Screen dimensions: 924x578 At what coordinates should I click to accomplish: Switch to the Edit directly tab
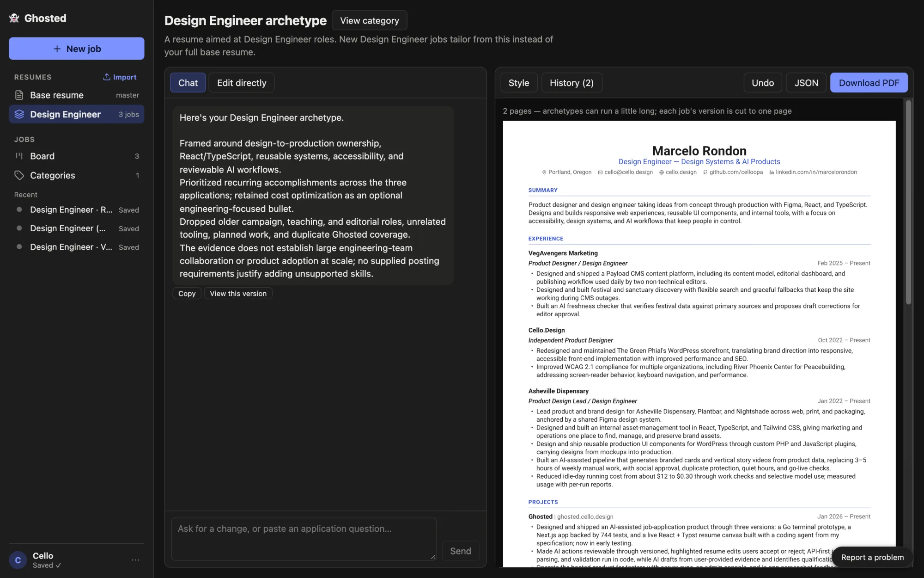[242, 83]
